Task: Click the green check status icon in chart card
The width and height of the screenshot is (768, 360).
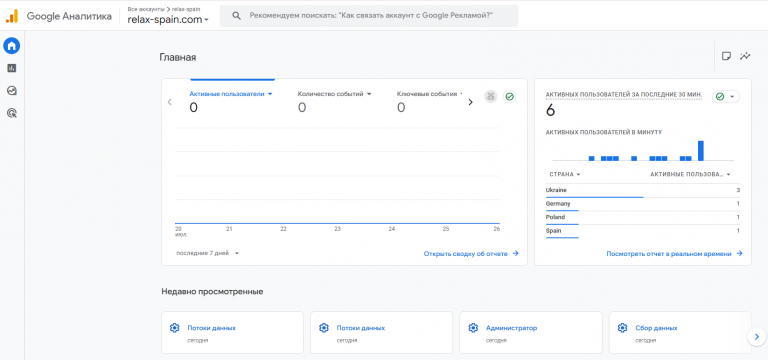Action: point(509,96)
